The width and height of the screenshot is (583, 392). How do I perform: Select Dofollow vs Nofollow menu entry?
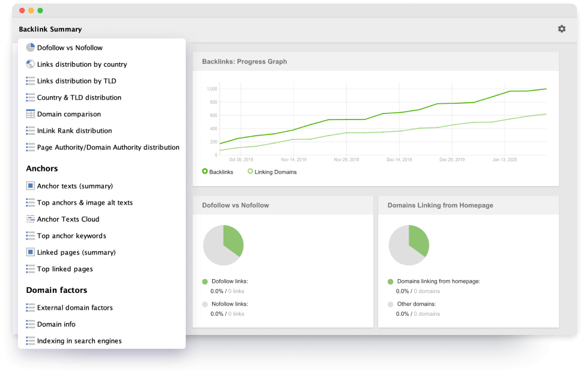point(70,47)
